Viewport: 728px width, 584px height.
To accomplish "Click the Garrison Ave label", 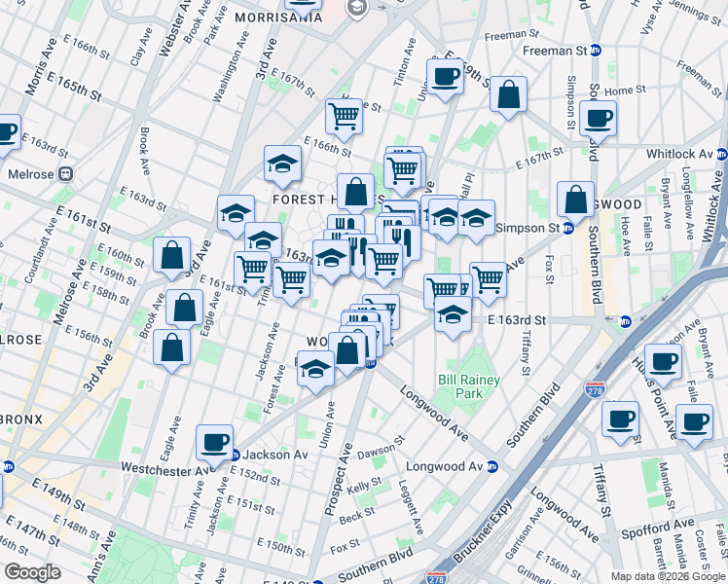I will coord(525,533).
